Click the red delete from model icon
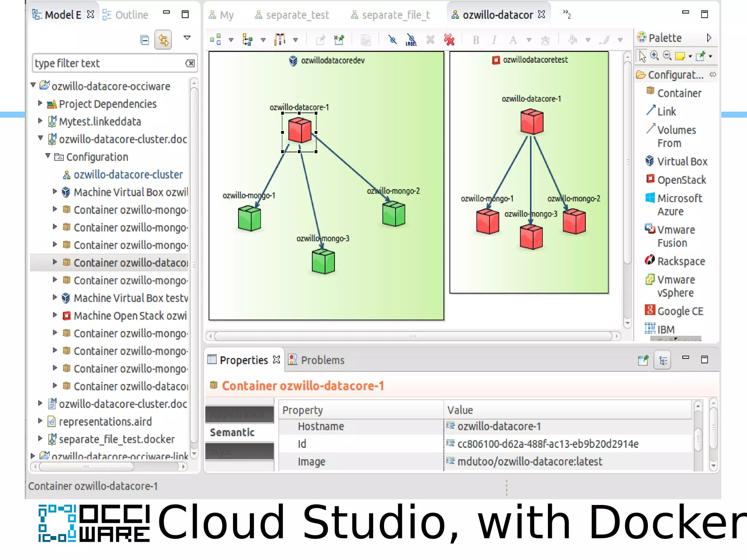747x560 pixels. (x=449, y=39)
